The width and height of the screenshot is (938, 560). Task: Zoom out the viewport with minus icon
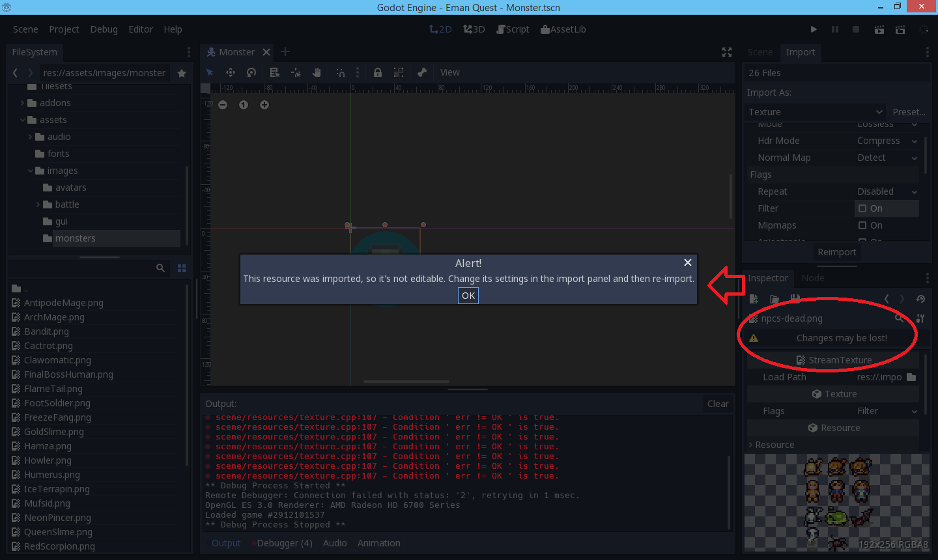(223, 105)
